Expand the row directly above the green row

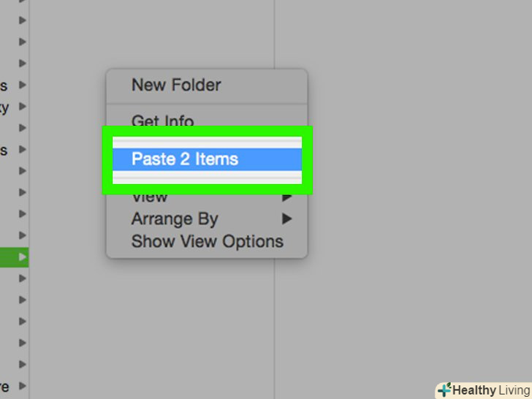pyautogui.click(x=23, y=235)
